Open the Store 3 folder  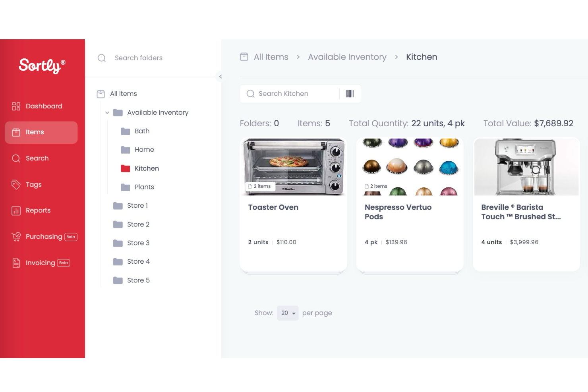[x=138, y=243]
